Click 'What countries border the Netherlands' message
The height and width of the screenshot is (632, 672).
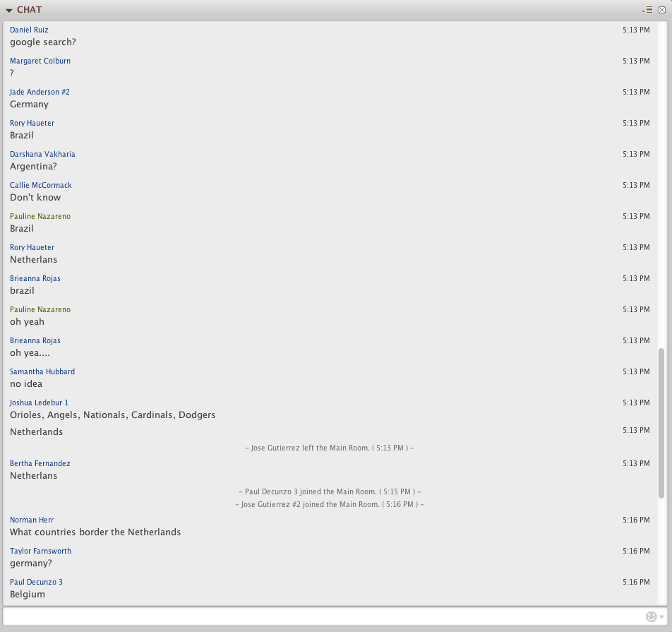(95, 532)
